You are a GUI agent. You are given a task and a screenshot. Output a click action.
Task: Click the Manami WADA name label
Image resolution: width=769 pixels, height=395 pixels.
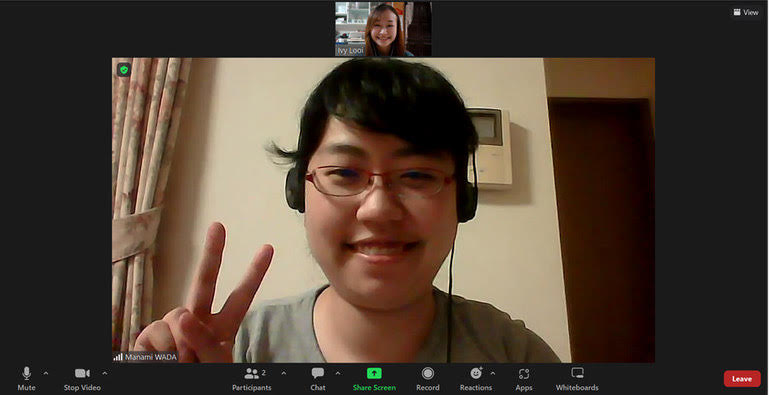[x=151, y=357]
